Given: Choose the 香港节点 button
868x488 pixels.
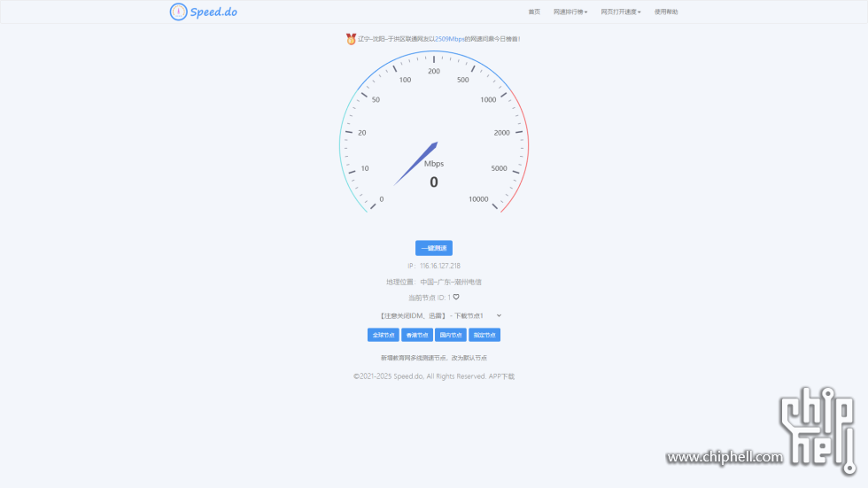Looking at the screenshot, I should pos(417,335).
